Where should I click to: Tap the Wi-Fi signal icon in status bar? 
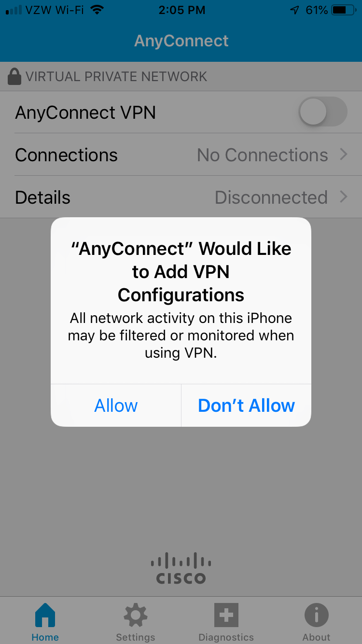pos(97,10)
